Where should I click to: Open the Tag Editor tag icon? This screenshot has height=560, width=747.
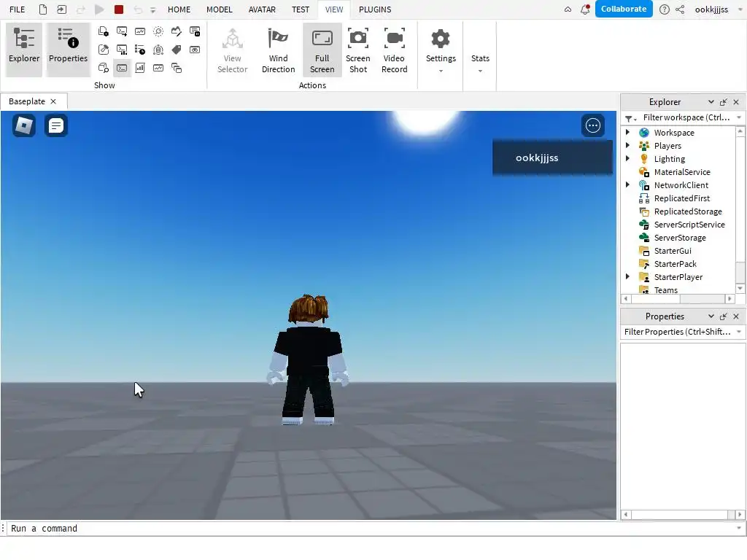pos(177,50)
